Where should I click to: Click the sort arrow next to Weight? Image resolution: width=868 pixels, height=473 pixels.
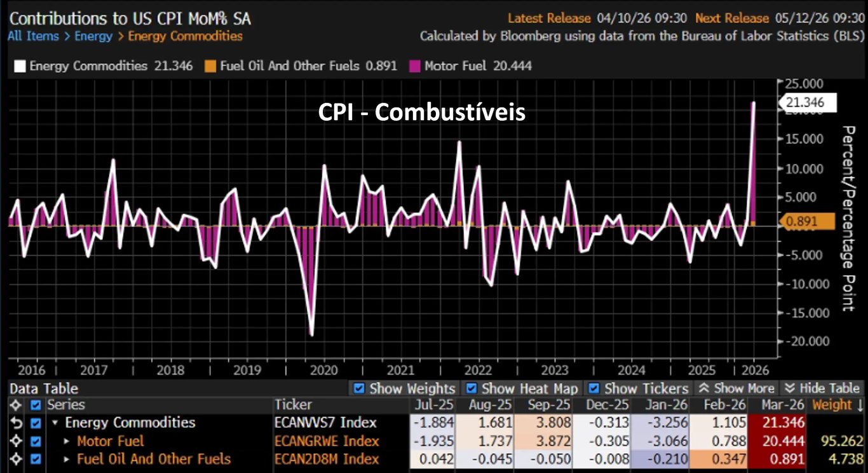[x=860, y=405]
